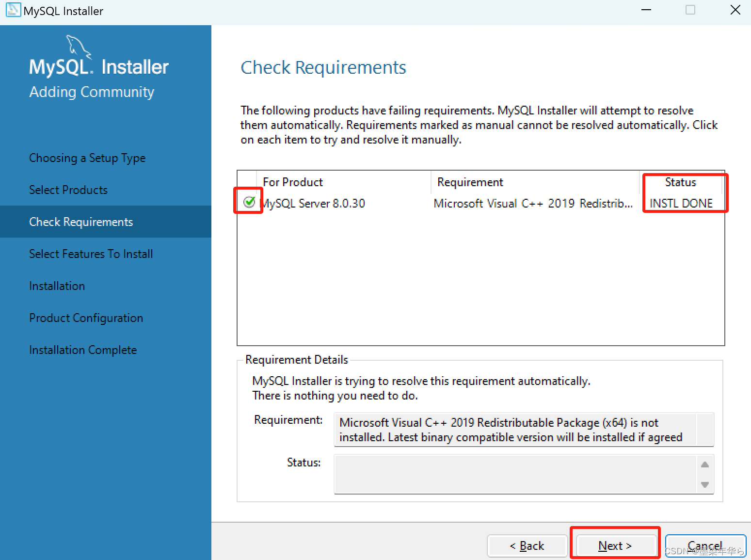Click the Status box scroll up arrow
The width and height of the screenshot is (751, 560).
(x=705, y=464)
